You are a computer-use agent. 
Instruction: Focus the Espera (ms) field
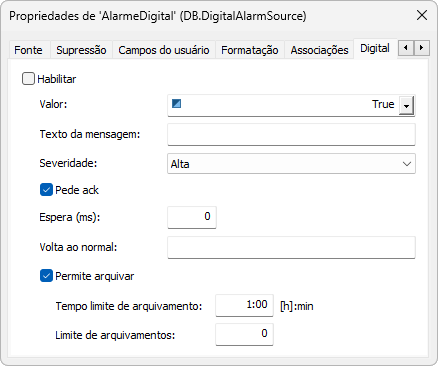[192, 217]
